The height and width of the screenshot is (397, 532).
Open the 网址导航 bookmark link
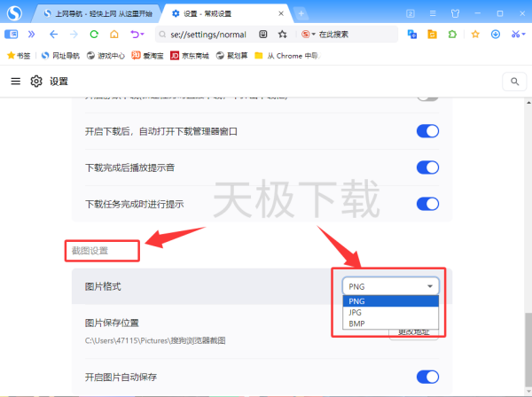(x=59, y=55)
